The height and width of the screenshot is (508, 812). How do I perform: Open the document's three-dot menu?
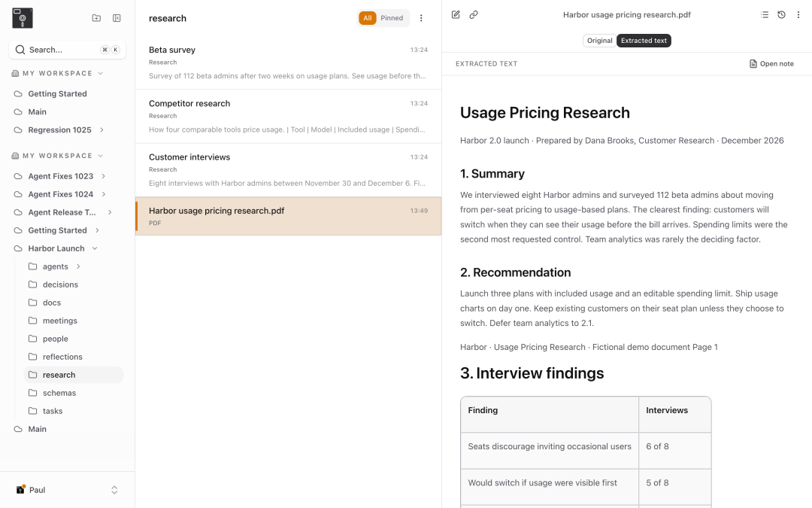click(x=798, y=14)
